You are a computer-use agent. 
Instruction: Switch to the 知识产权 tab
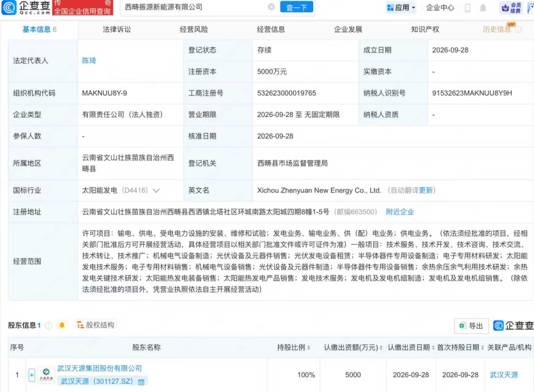pyautogui.click(x=425, y=29)
